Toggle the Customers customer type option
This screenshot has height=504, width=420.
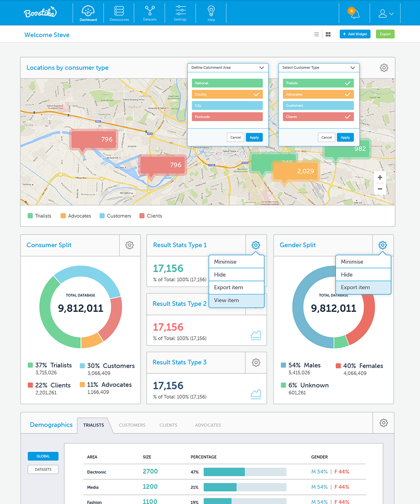(x=318, y=105)
